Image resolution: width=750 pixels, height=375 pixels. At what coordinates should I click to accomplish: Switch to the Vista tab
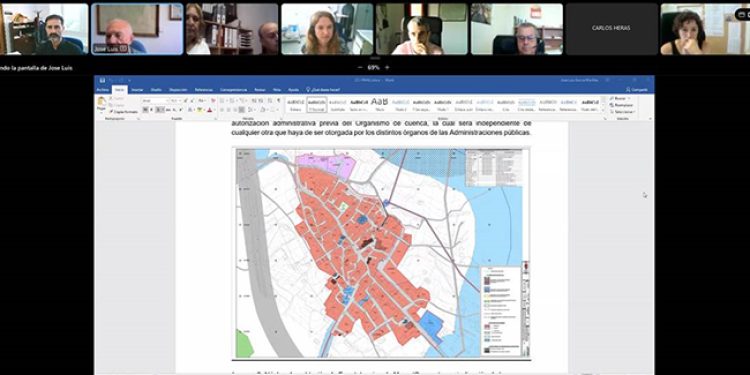pyautogui.click(x=277, y=89)
